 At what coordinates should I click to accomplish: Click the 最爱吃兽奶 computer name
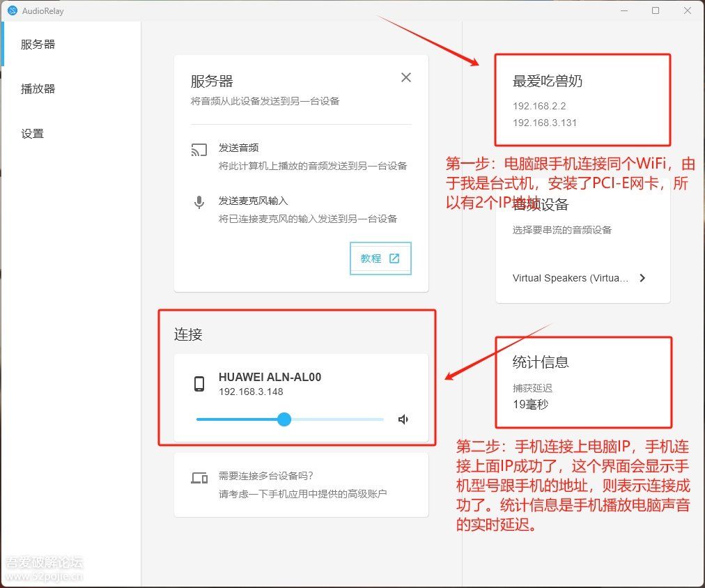pos(547,81)
